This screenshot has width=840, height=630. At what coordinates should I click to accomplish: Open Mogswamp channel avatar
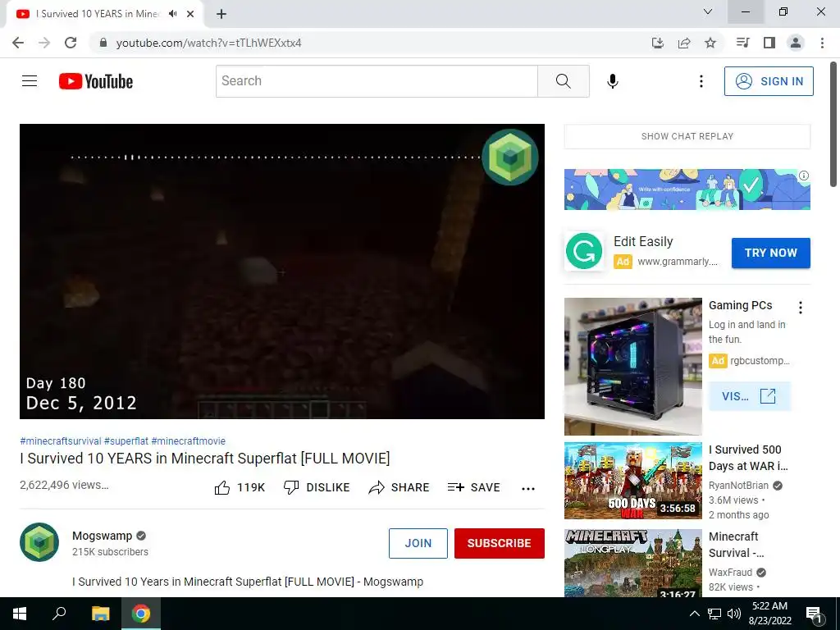pos(39,542)
